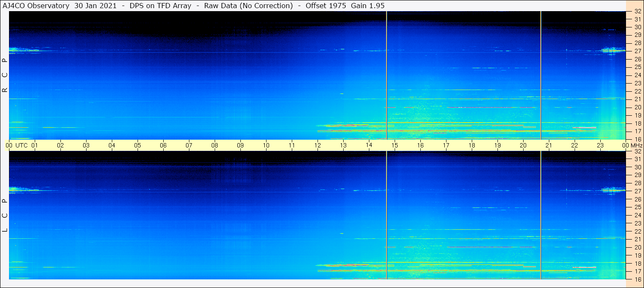Click the '14' hour label on time axis
The height and width of the screenshot is (288, 644).
pos(369,145)
